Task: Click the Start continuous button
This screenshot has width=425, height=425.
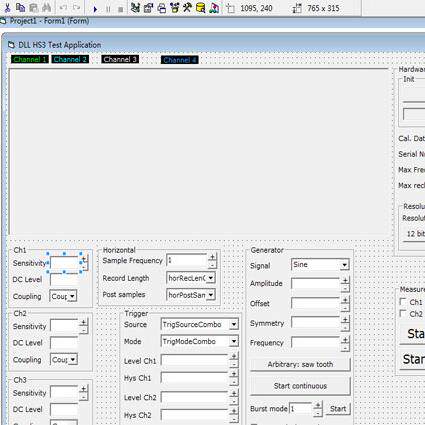Action: [x=300, y=386]
